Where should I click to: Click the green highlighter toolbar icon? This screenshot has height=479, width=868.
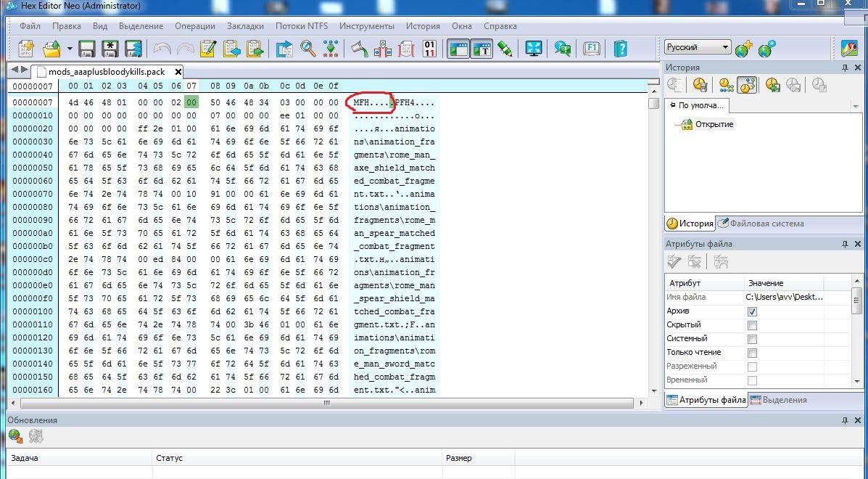point(505,49)
